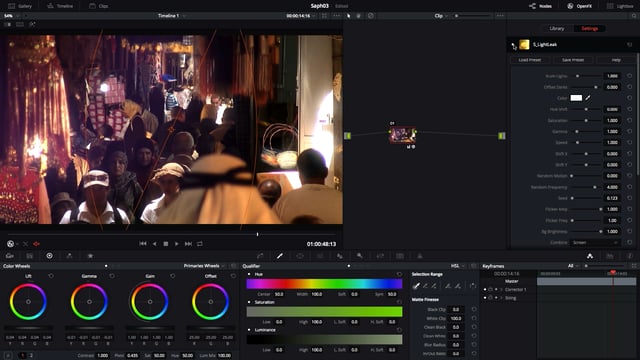The image size is (640, 360).
Task: Toggle the Clips panel
Action: point(99,6)
